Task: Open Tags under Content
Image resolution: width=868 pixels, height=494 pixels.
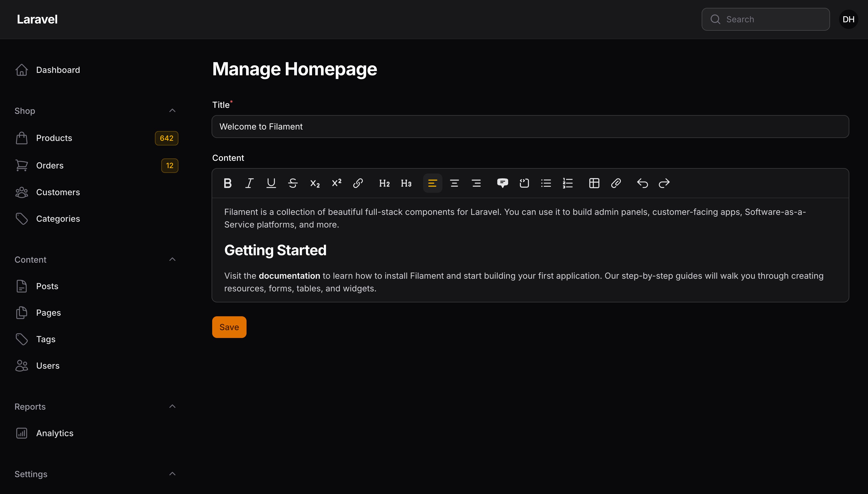Action: (x=96, y=339)
